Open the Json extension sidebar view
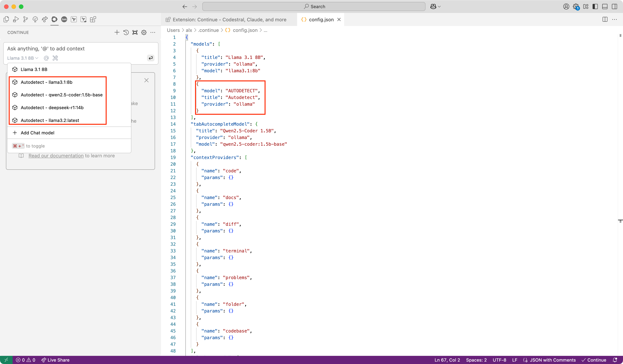623x364 pixels. (x=64, y=19)
